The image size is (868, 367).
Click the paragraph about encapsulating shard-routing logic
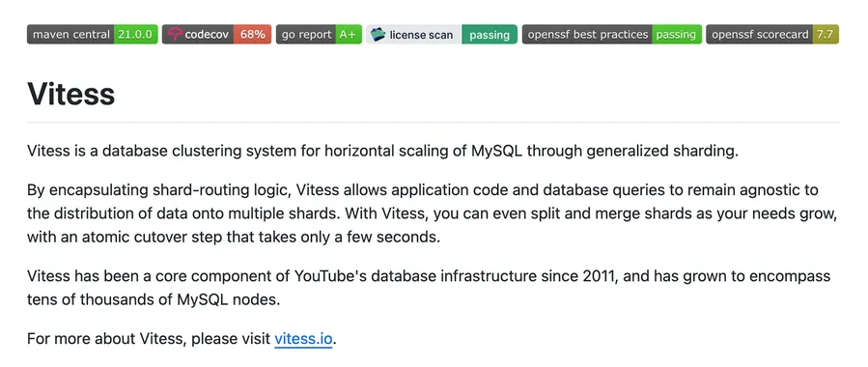click(x=432, y=213)
